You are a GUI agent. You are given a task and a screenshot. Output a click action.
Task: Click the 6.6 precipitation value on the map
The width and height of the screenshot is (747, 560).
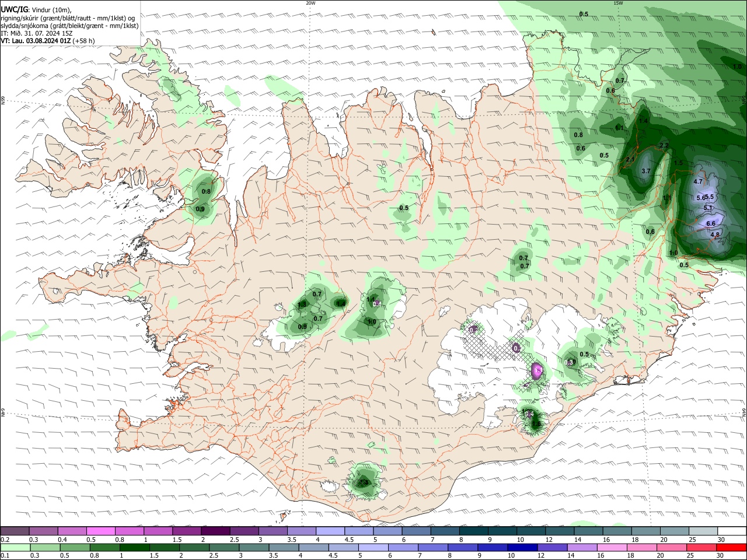(x=711, y=223)
